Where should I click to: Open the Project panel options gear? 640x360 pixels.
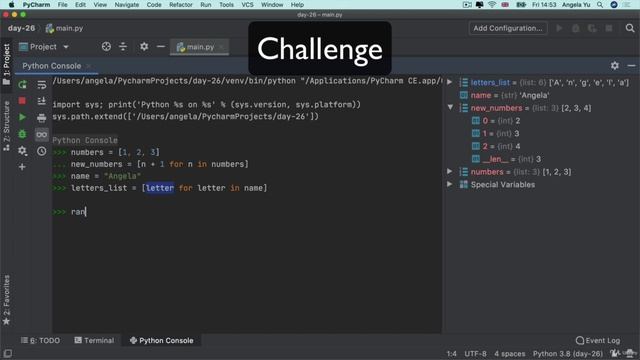144,47
